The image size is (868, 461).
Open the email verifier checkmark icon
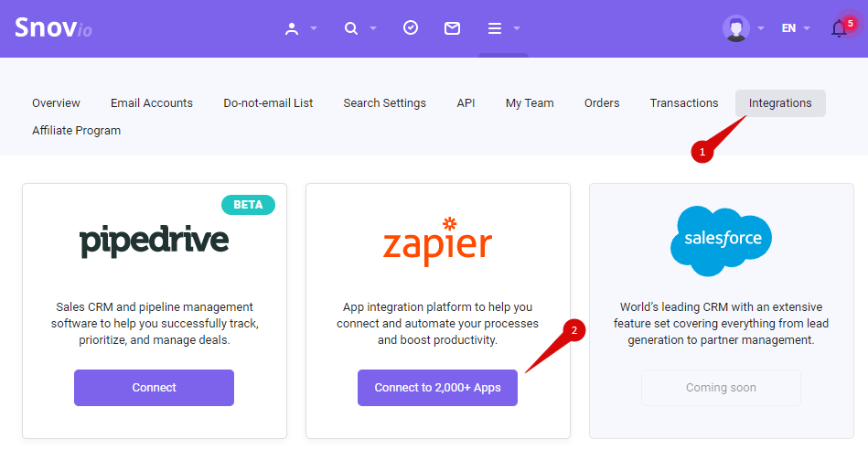click(411, 27)
